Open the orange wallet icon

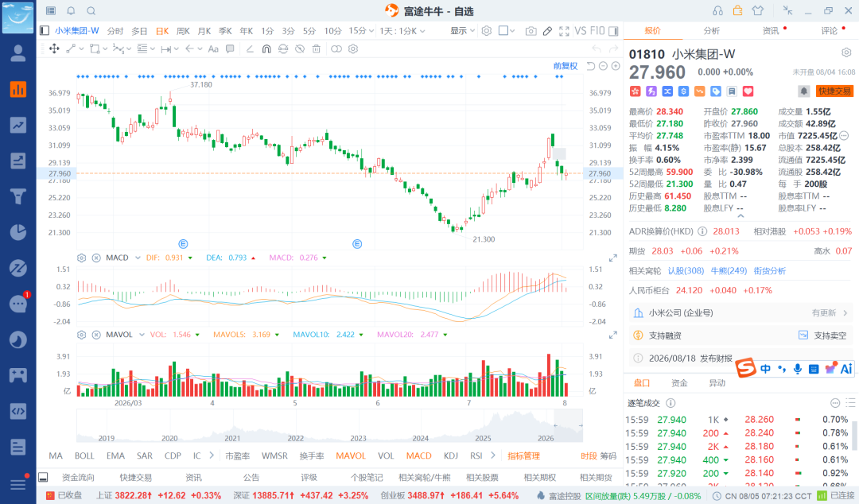[737, 10]
